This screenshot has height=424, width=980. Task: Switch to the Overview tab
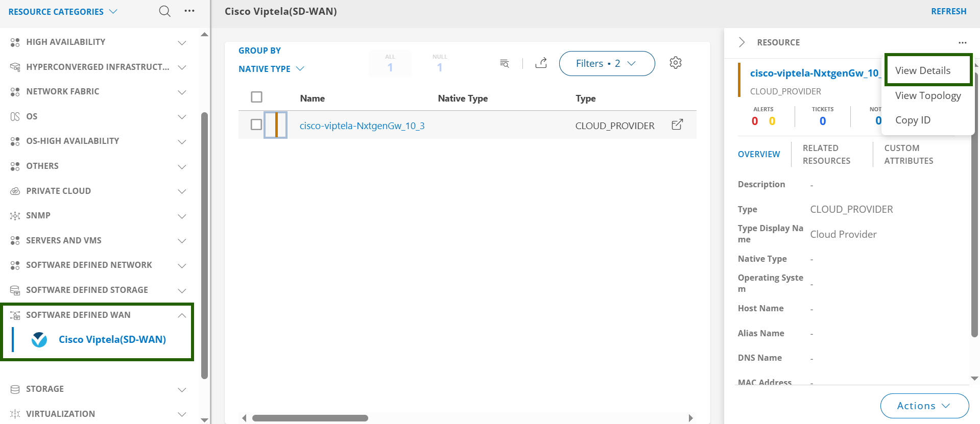click(759, 154)
